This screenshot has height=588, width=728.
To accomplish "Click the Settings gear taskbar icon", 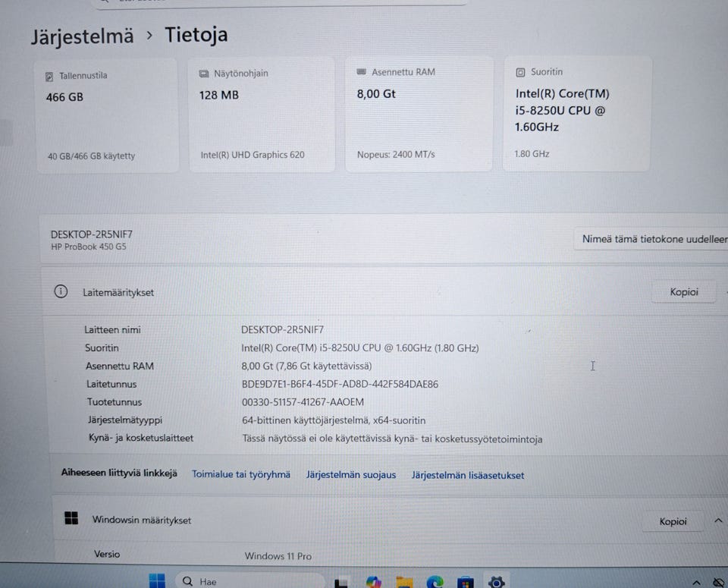I will tap(496, 582).
